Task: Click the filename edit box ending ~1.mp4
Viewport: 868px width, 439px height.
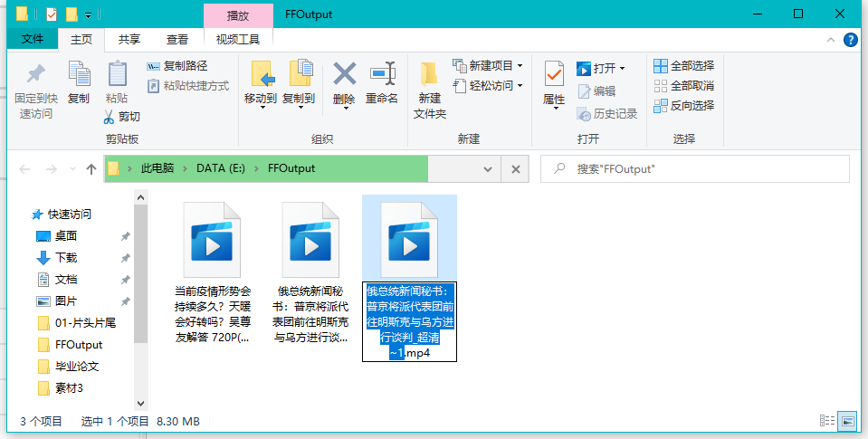Action: 410,321
